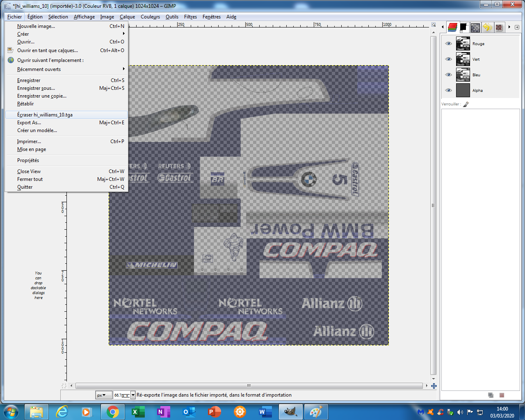Open the Filtres menu
Viewport: 525px width, 420px height.
click(x=190, y=17)
